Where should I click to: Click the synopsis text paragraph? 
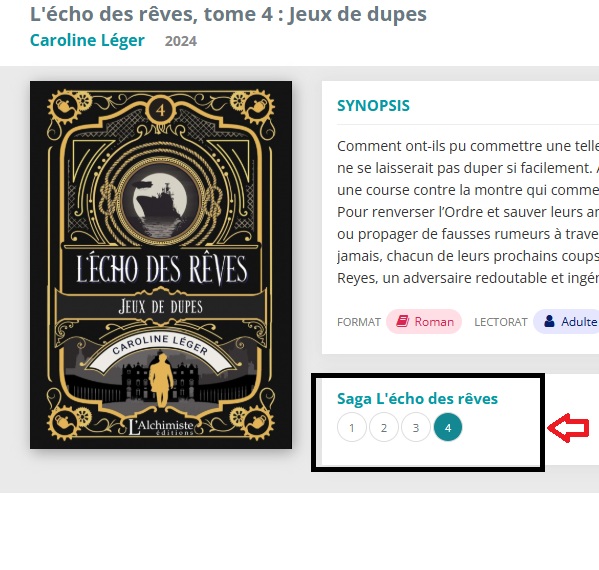(x=468, y=212)
